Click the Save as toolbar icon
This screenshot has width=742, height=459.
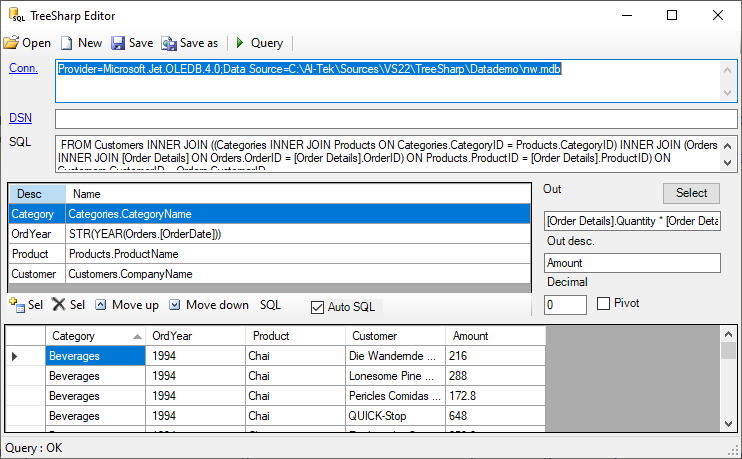[168, 43]
